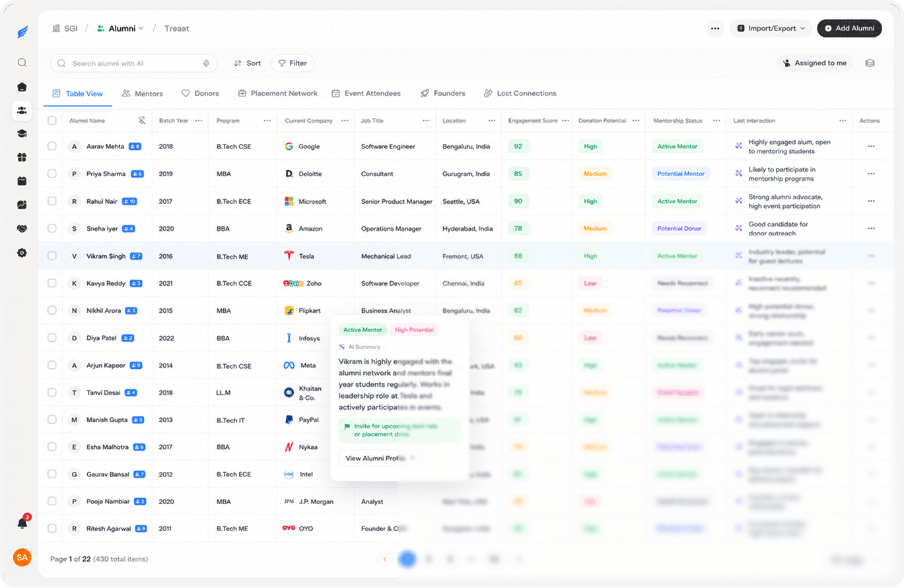Click the Sort button

247,63
